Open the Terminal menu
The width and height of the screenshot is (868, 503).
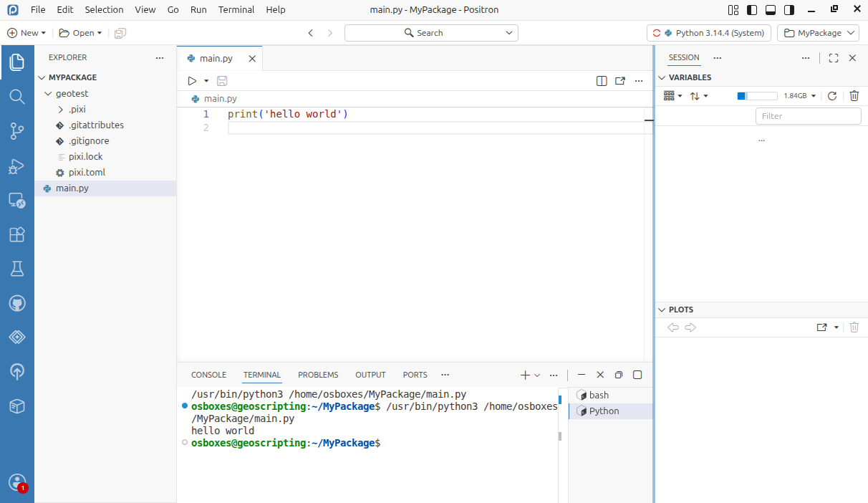point(236,10)
